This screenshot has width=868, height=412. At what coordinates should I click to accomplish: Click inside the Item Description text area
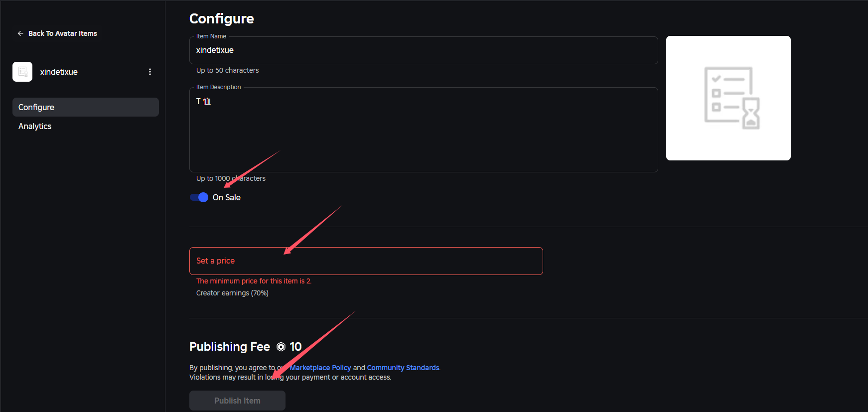point(424,135)
